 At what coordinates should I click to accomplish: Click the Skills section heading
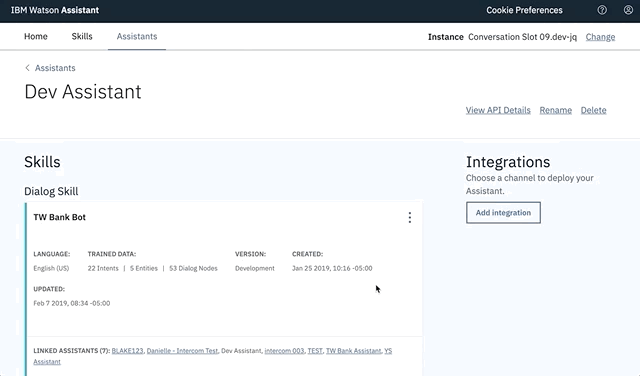click(42, 162)
